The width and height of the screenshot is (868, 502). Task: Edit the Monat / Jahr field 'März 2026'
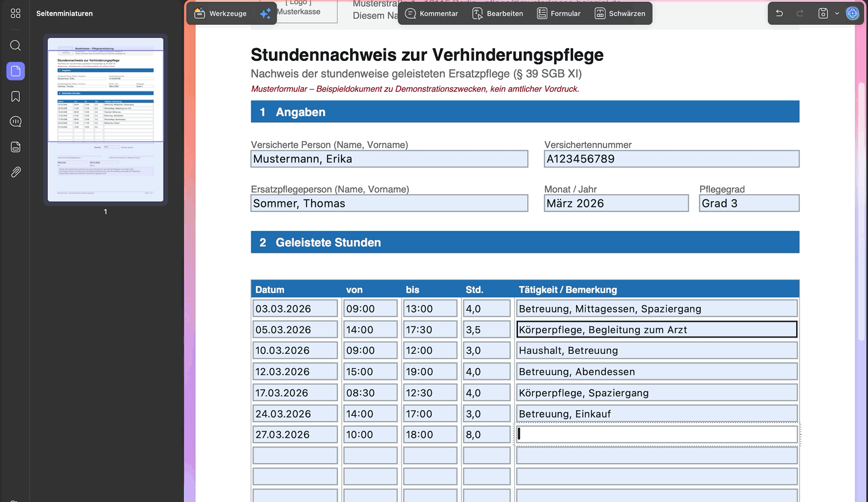coord(616,203)
